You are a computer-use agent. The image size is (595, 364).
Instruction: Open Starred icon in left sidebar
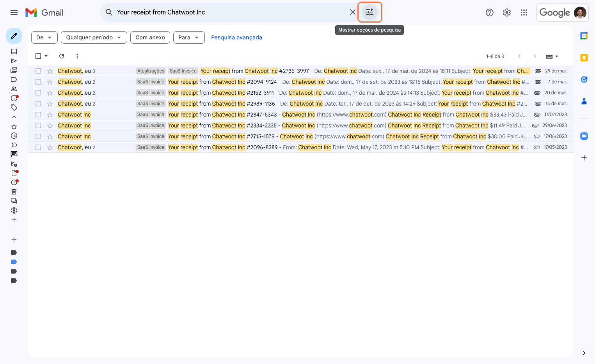coord(14,126)
